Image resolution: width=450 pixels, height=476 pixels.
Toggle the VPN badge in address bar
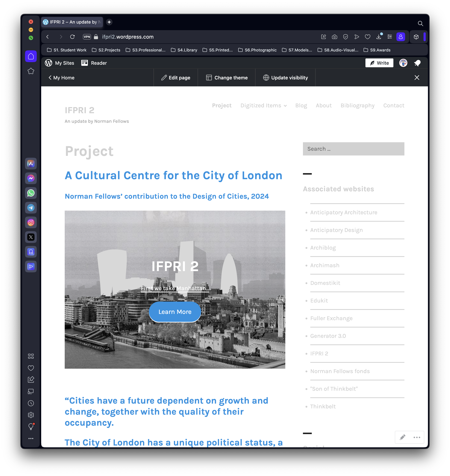click(87, 37)
